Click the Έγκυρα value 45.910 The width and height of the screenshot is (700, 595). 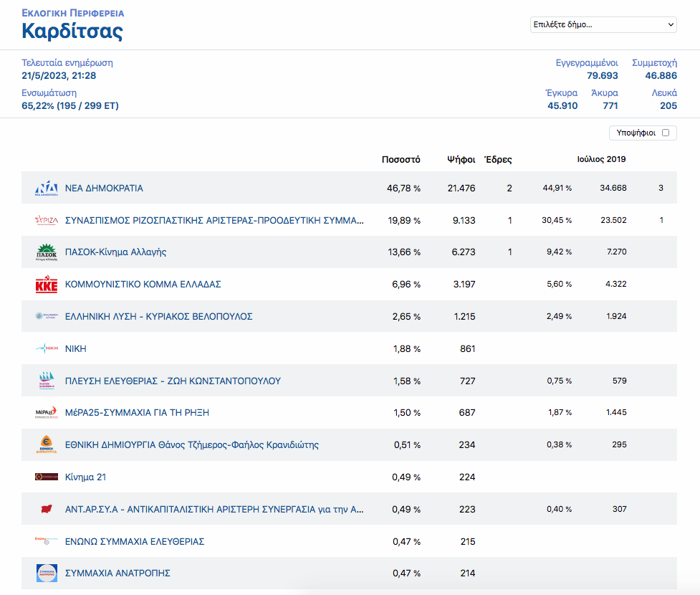point(562,106)
